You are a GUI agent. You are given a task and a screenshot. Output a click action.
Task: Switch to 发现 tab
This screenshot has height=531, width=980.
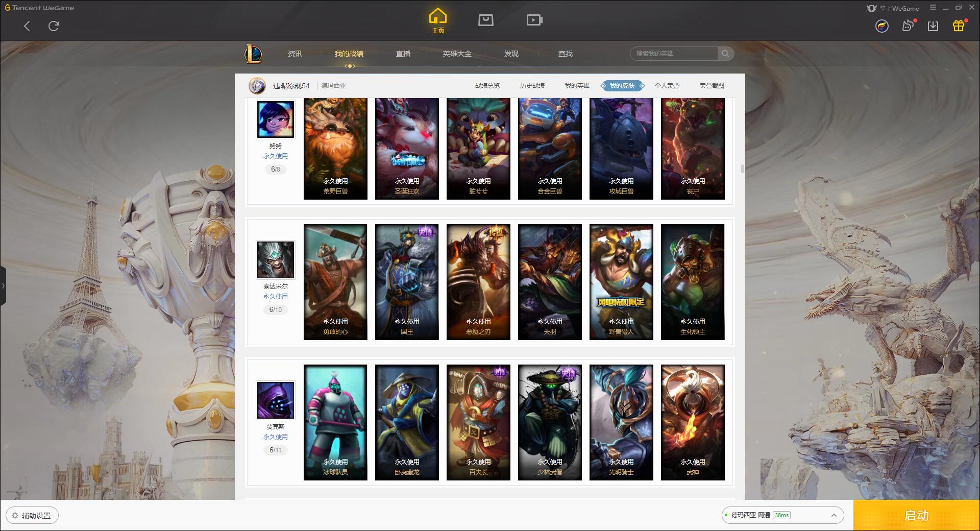coord(511,54)
